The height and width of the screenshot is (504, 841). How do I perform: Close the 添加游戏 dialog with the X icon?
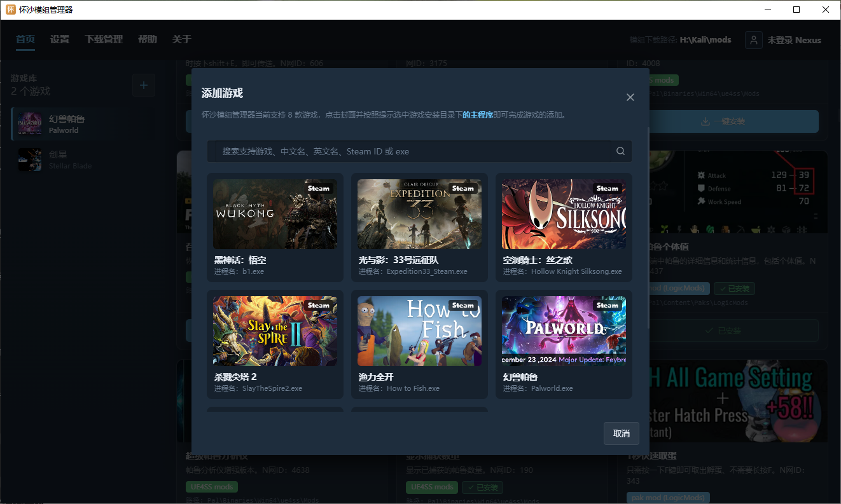pyautogui.click(x=630, y=97)
